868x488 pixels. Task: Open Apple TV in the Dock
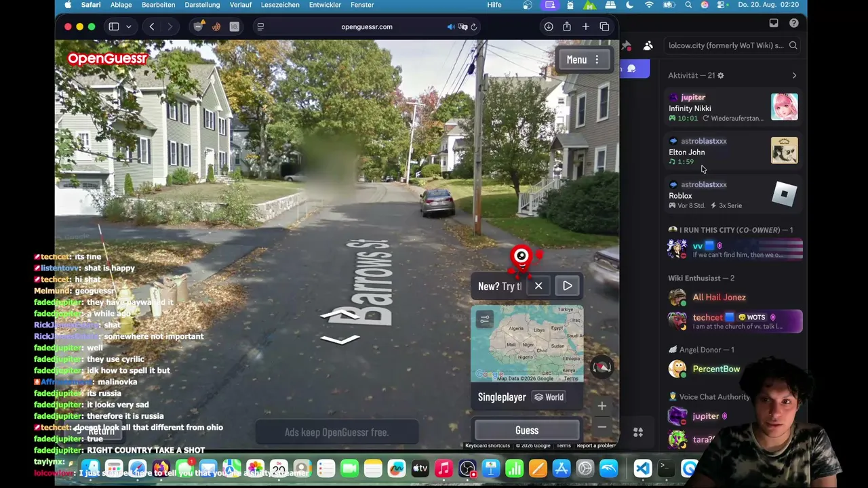coord(420,468)
